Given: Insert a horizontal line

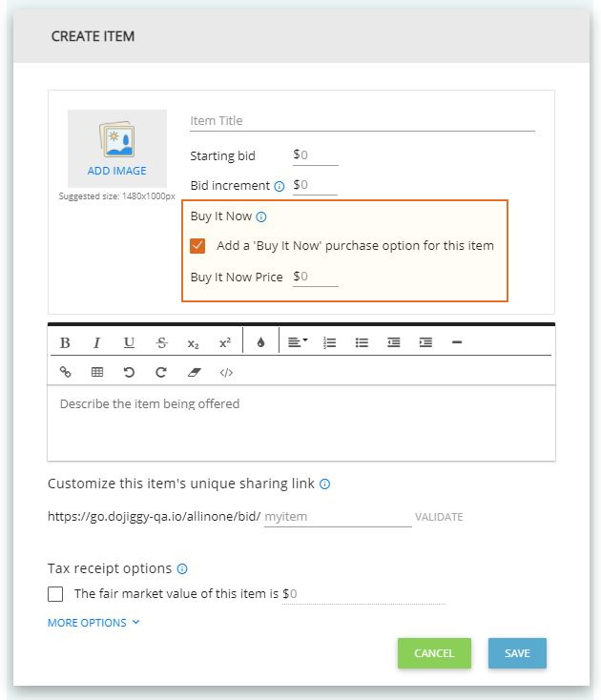Looking at the screenshot, I should point(457,342).
